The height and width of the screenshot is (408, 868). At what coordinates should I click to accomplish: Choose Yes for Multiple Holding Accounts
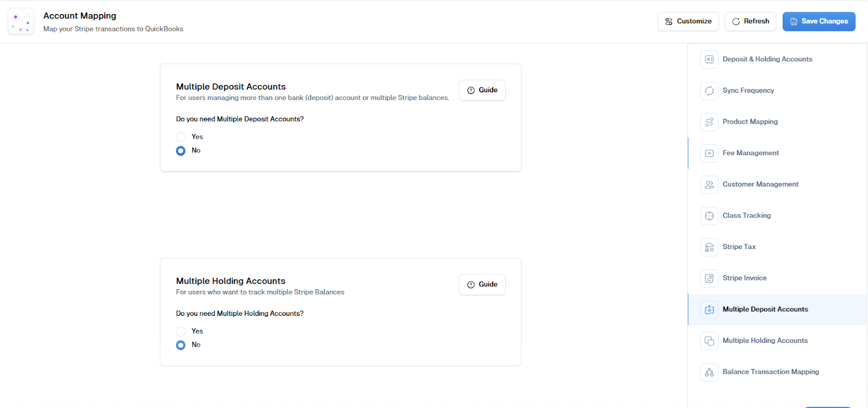181,331
